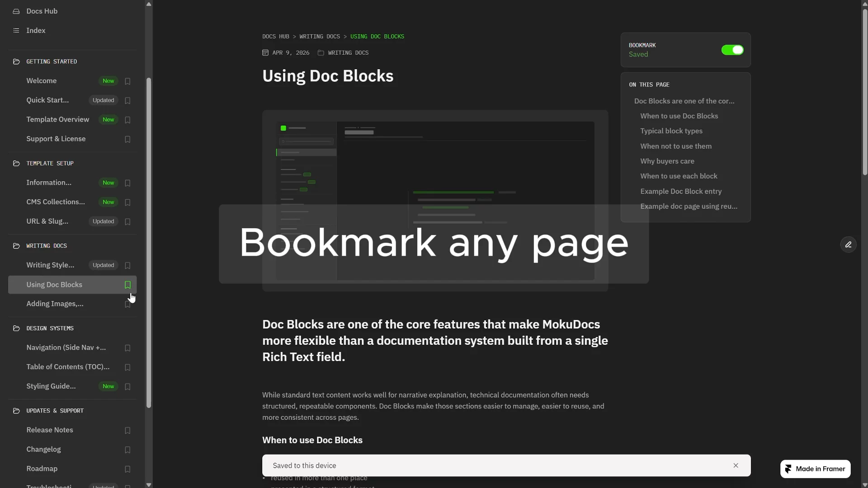Viewport: 868px width, 488px height.
Task: Click bookmark icon beside URL & Slug
Action: tap(127, 222)
